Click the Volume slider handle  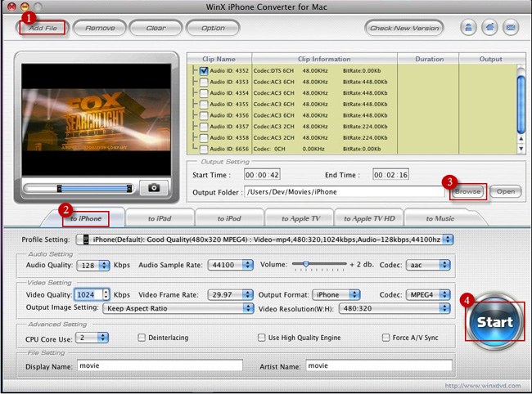tap(306, 263)
